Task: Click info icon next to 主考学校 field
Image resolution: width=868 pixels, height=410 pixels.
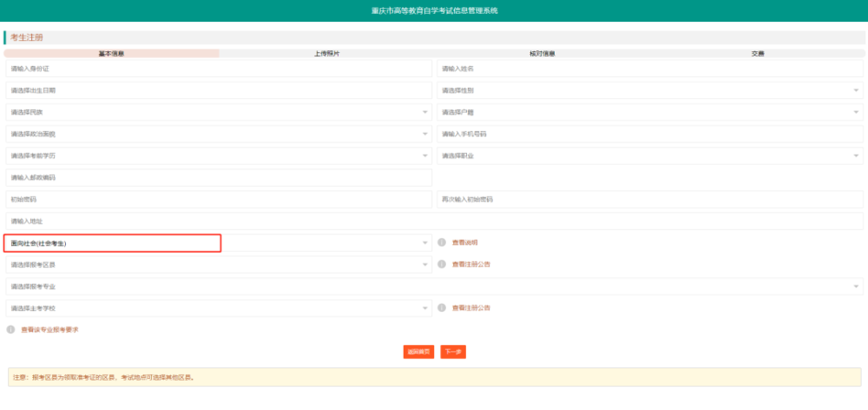Action: (x=442, y=307)
